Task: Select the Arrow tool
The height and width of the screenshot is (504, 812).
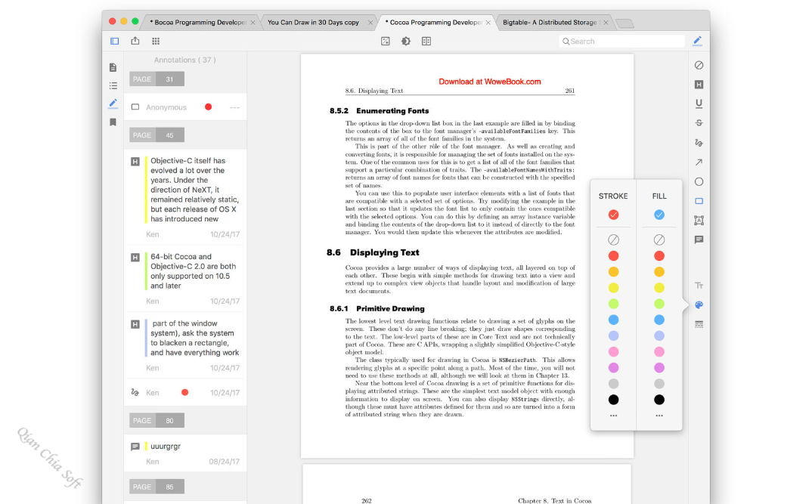Action: (699, 162)
